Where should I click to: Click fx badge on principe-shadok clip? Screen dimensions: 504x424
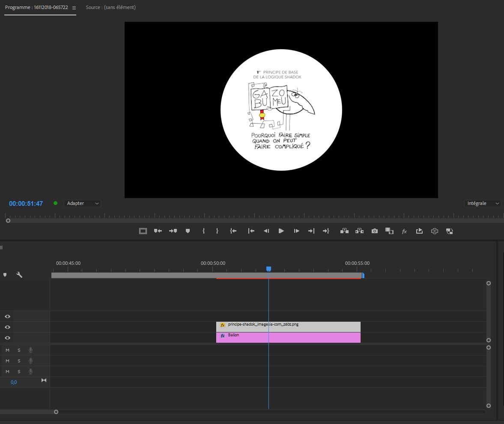(x=223, y=325)
